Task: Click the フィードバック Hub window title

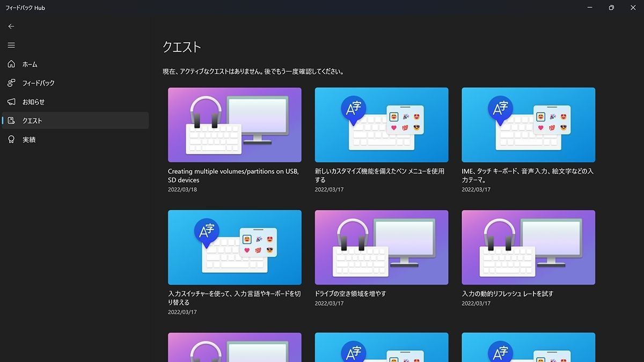Action: point(25,8)
